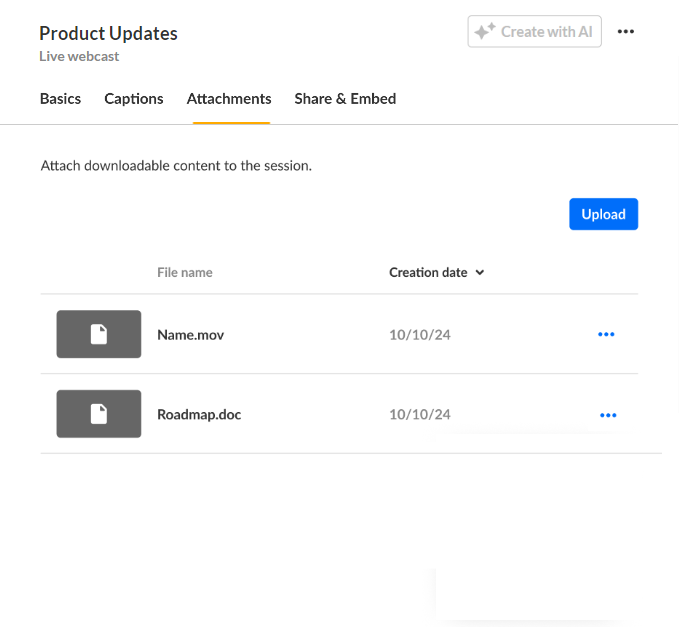Click the blue Upload button

[603, 214]
